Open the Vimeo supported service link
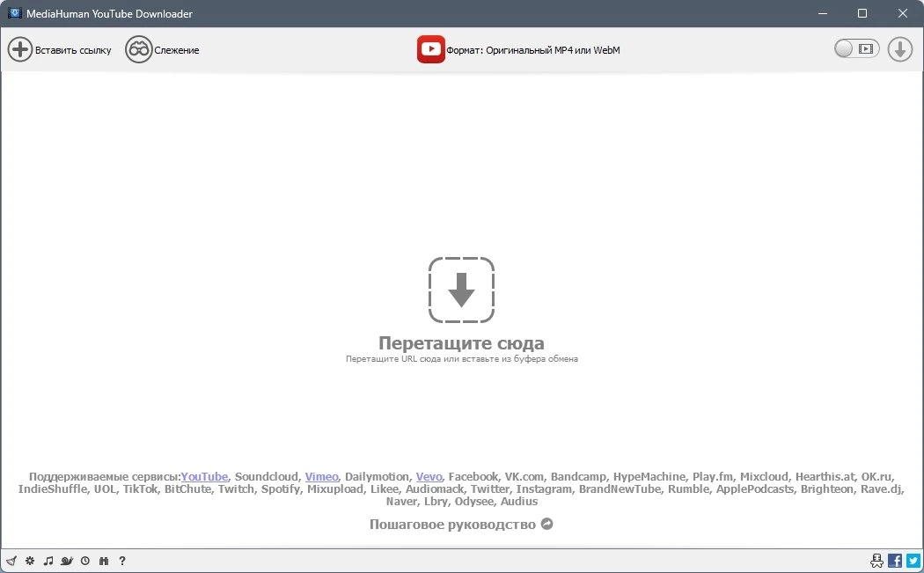 point(322,476)
